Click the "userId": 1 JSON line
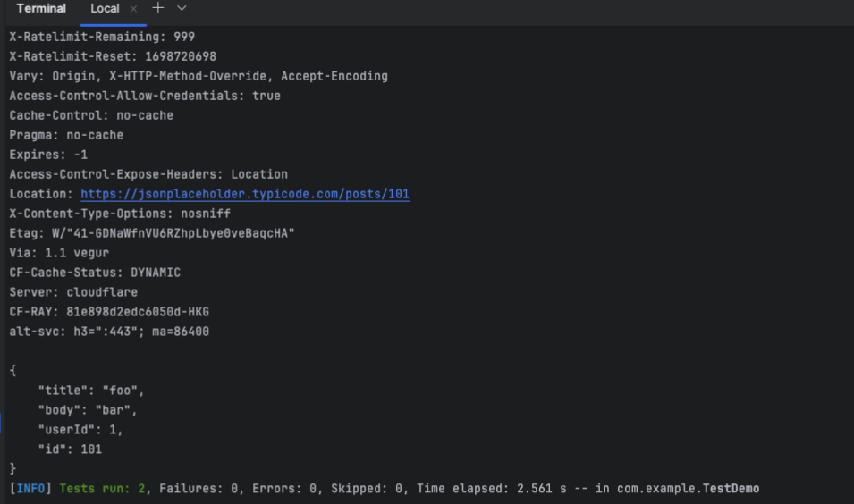Image resolution: width=854 pixels, height=504 pixels. 80,430
